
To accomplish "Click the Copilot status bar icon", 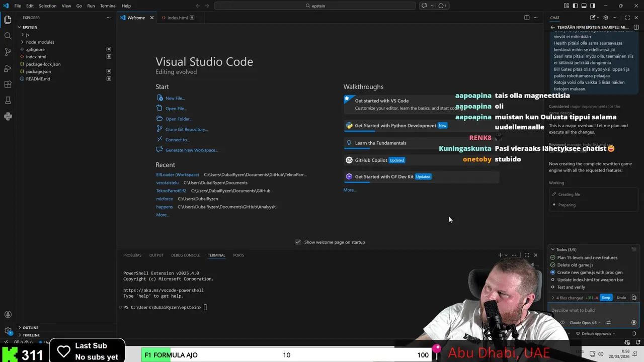I will click(x=627, y=342).
